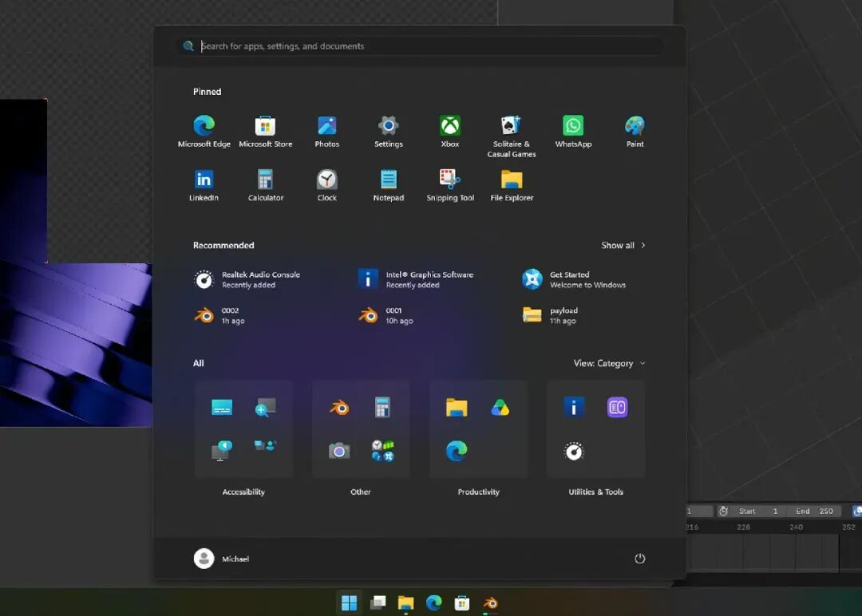Open Realtek Audio Console in Utilities & Tools
This screenshot has width=862, height=616.
tap(573, 451)
